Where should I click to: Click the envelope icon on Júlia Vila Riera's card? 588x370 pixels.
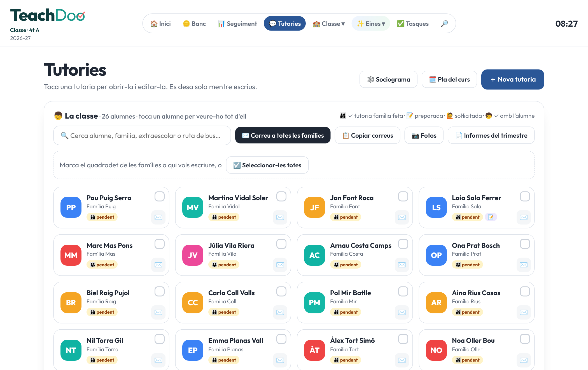280,265
